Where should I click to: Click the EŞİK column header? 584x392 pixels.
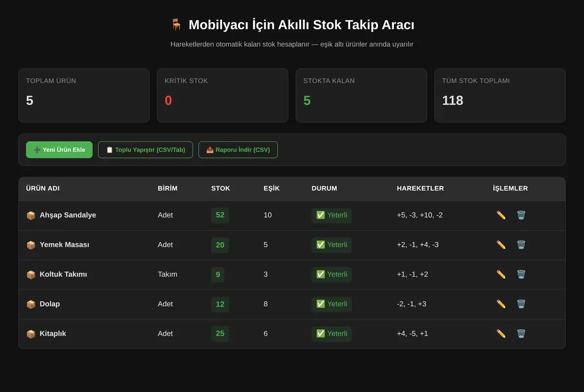click(x=272, y=188)
